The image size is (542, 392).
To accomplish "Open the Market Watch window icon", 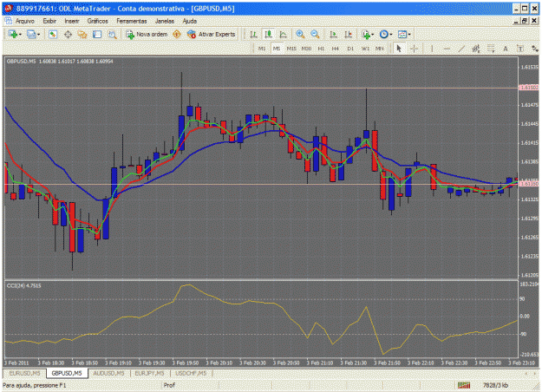I will 53,34.
